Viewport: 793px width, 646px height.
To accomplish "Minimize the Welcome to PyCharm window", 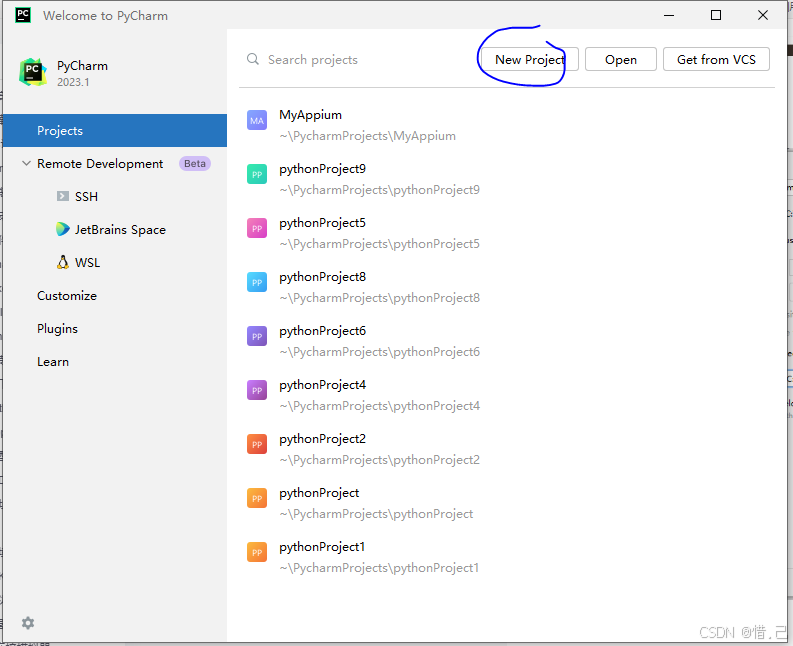I will [669, 15].
